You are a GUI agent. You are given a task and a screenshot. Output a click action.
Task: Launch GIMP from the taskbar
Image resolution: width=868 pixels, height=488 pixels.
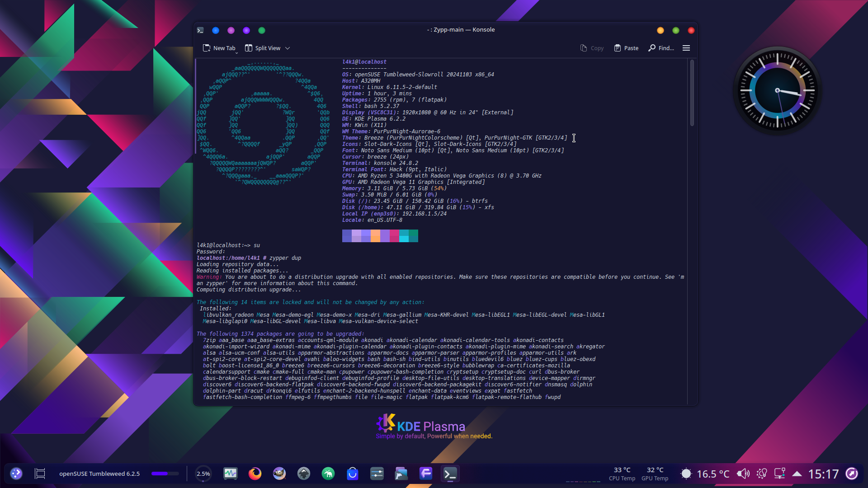click(279, 474)
